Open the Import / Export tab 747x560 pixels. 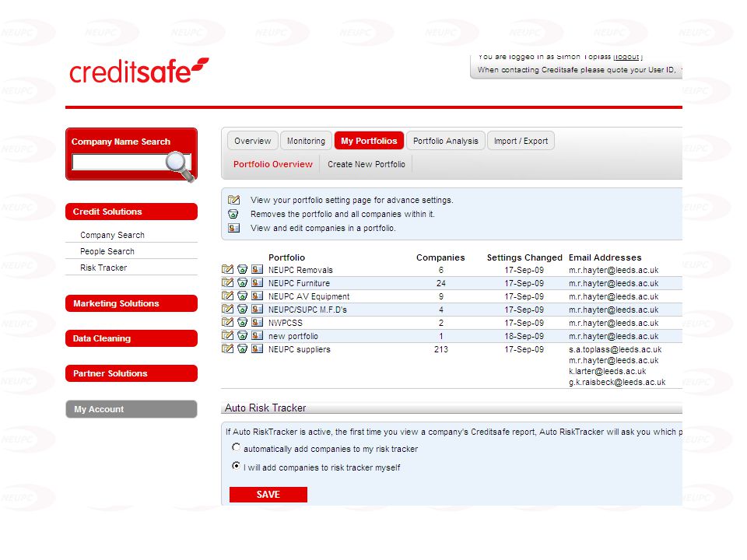point(521,141)
